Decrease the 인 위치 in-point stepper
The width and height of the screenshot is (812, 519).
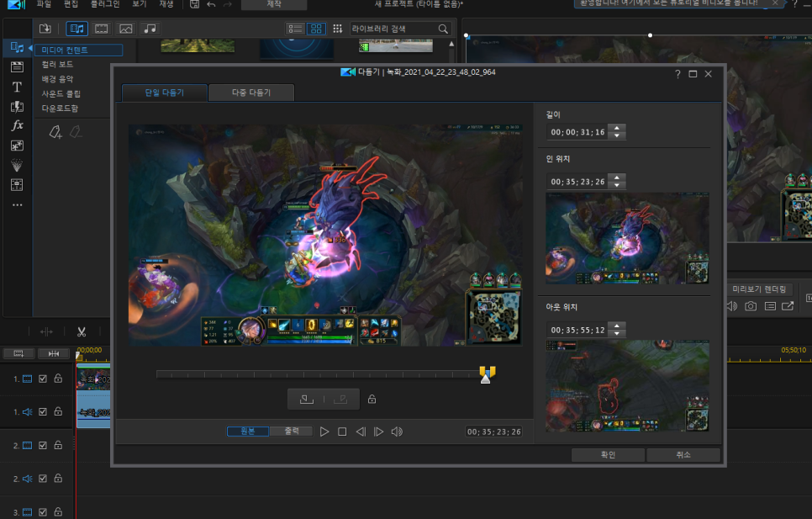click(x=617, y=185)
